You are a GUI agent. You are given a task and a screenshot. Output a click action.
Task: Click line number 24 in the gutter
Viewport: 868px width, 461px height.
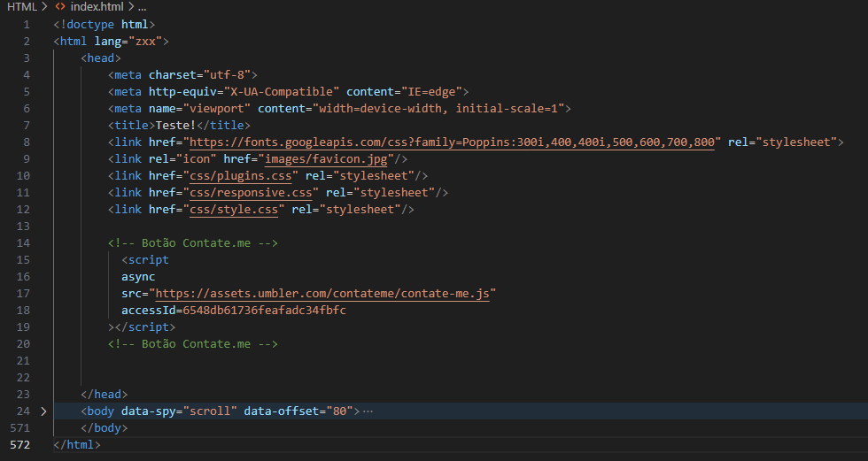tap(23, 411)
